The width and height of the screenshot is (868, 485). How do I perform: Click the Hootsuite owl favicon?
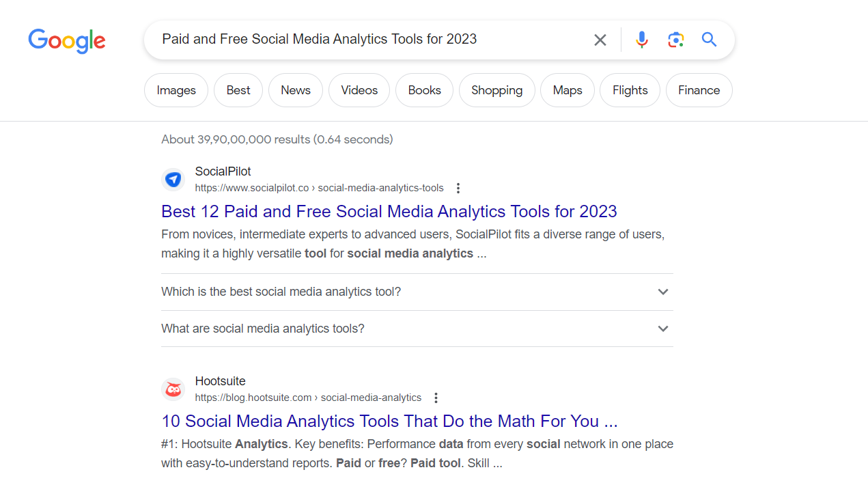[173, 389]
